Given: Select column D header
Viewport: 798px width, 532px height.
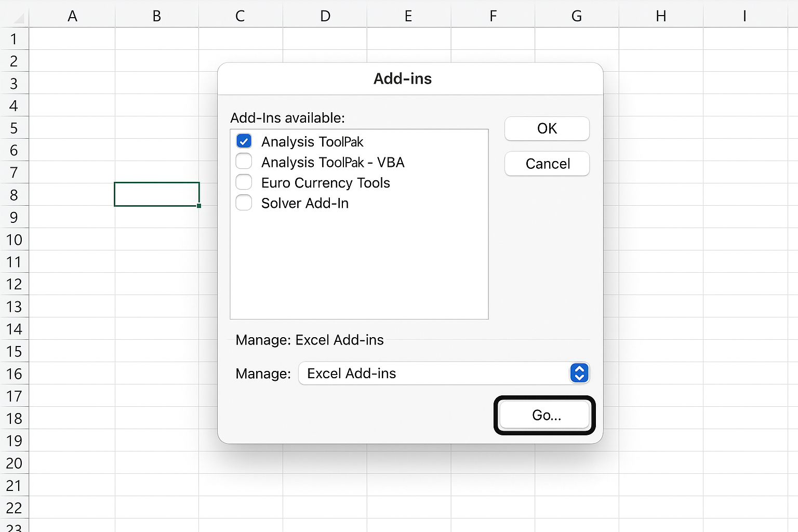Looking at the screenshot, I should (x=325, y=16).
